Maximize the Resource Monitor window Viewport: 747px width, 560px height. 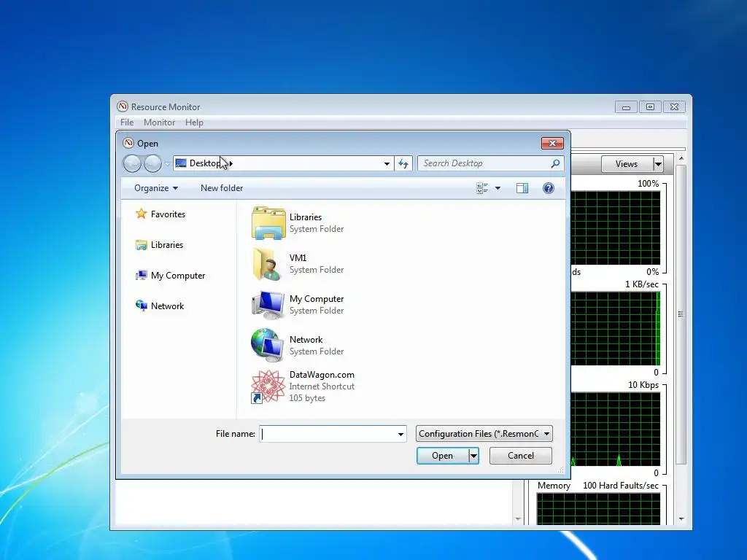[650, 106]
